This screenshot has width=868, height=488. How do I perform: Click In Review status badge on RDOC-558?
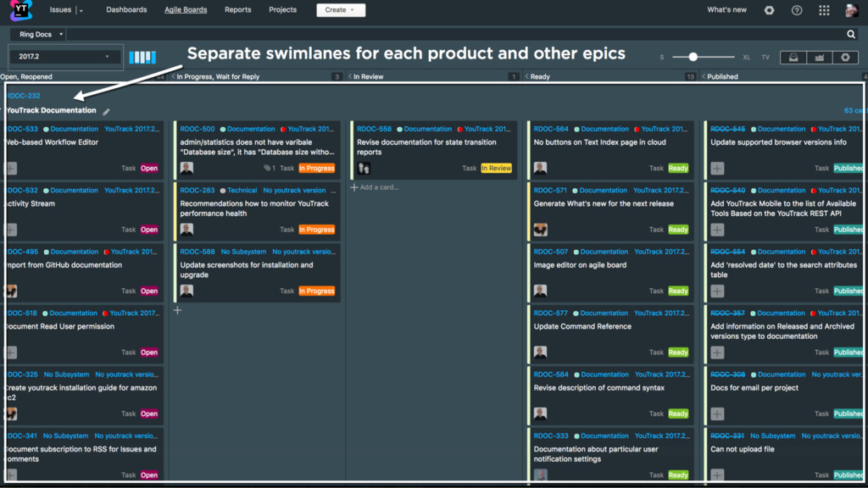tap(496, 168)
